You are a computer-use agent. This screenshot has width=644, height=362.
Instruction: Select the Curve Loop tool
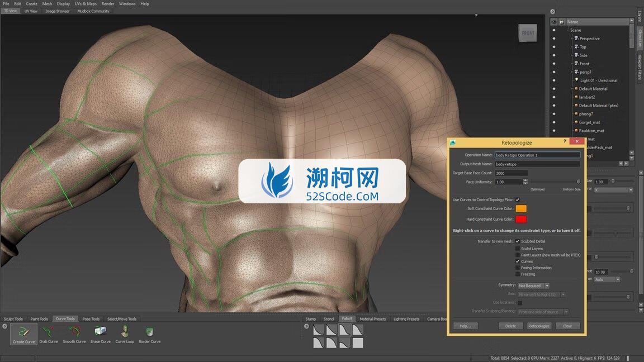125,334
